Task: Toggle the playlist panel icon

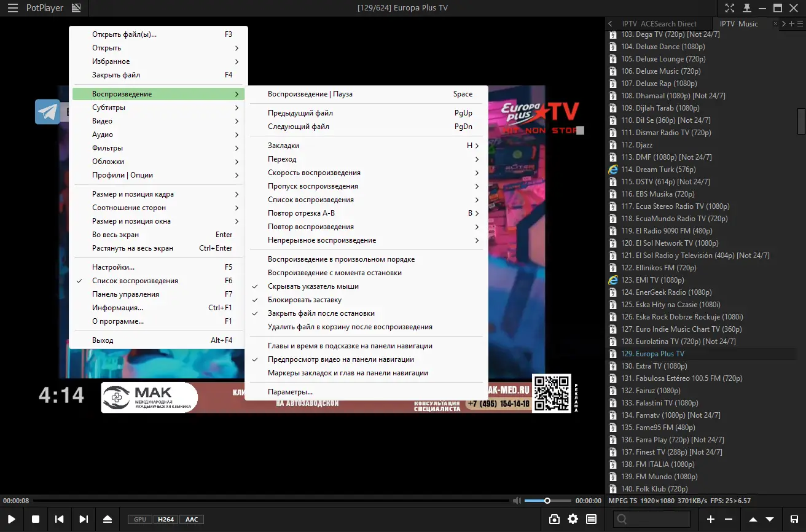Action: click(591, 519)
